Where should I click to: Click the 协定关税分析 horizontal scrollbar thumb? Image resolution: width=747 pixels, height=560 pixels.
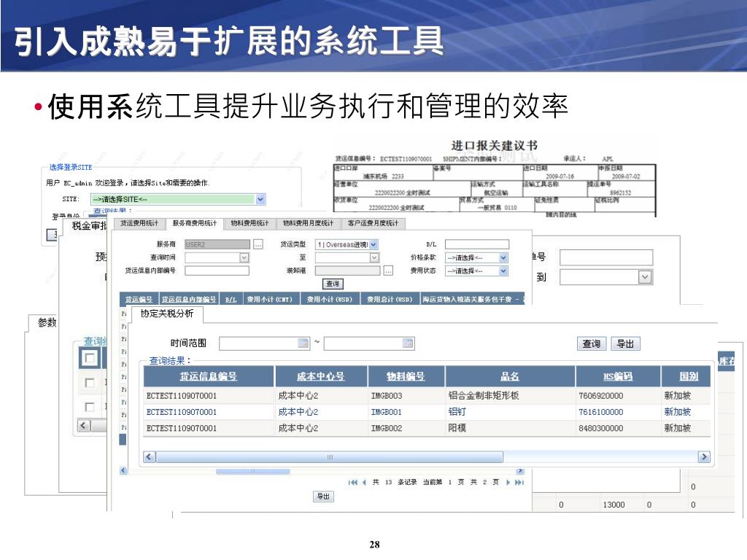[329, 456]
